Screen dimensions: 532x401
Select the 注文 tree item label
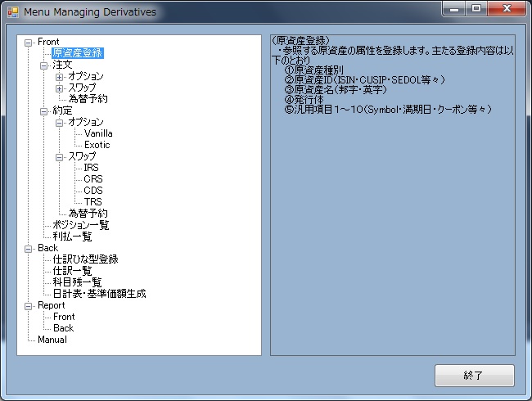(x=62, y=65)
